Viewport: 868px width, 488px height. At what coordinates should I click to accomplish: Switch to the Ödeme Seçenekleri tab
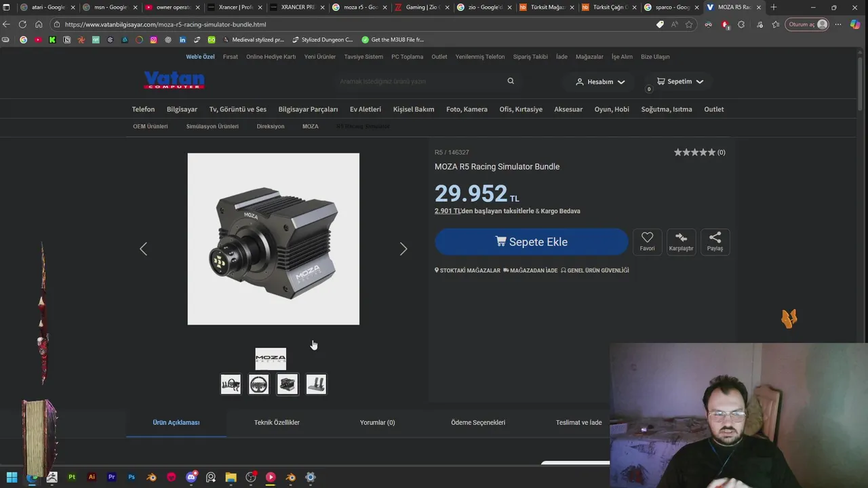pos(478,422)
